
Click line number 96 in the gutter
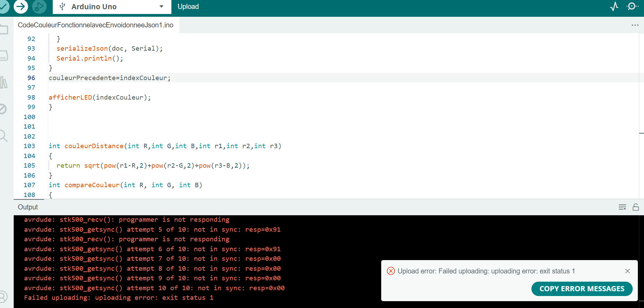click(31, 78)
